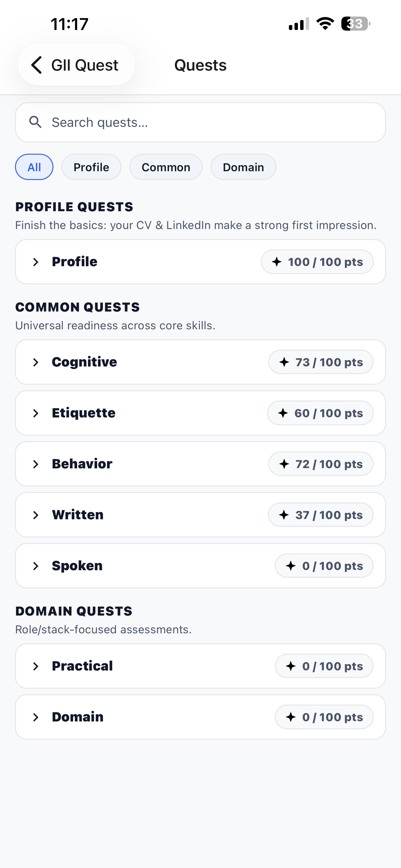Expand the Behavior quest chevron

click(x=36, y=464)
